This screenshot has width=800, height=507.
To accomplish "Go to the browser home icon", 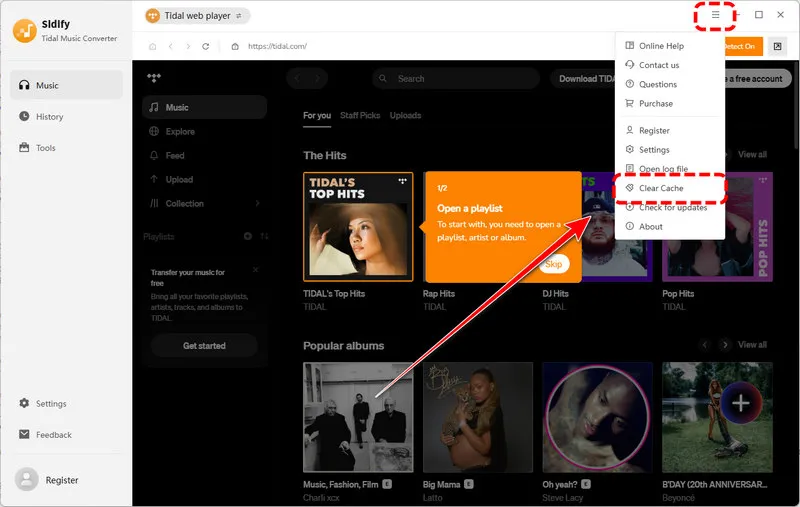I will coord(153,46).
